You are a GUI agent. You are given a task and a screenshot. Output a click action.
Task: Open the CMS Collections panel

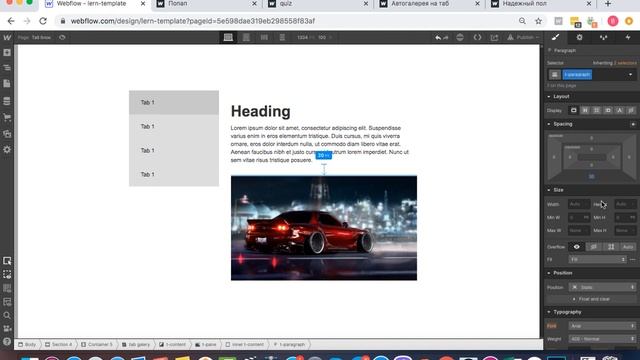7,101
